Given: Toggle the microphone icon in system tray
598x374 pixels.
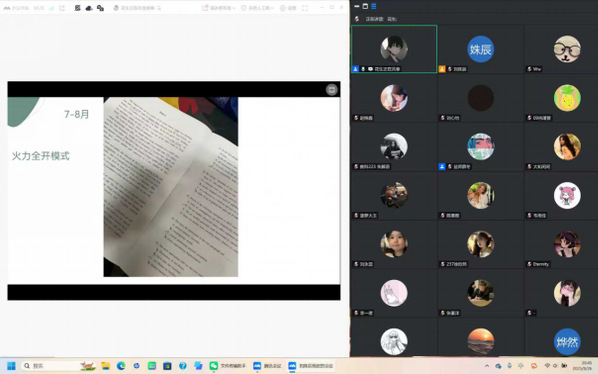Looking at the screenshot, I should pos(510,366).
